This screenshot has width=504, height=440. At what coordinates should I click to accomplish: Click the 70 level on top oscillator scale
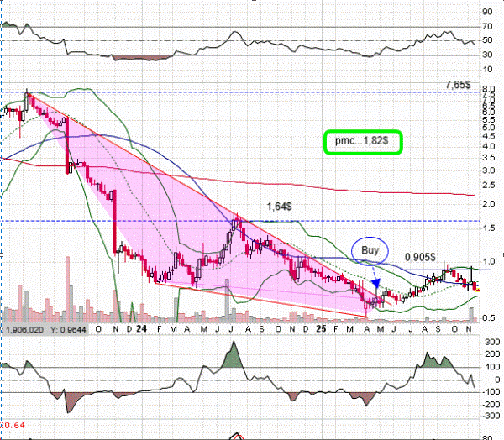coord(487,27)
